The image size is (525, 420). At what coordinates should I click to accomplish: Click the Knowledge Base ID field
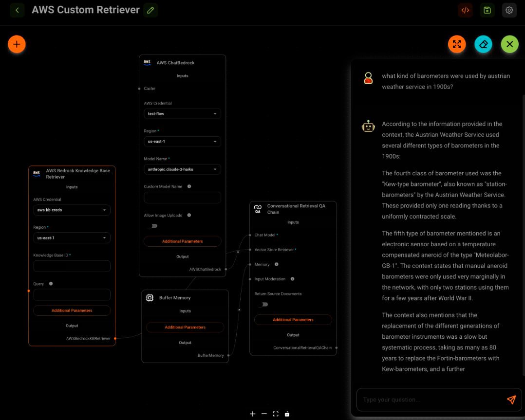[72, 266]
